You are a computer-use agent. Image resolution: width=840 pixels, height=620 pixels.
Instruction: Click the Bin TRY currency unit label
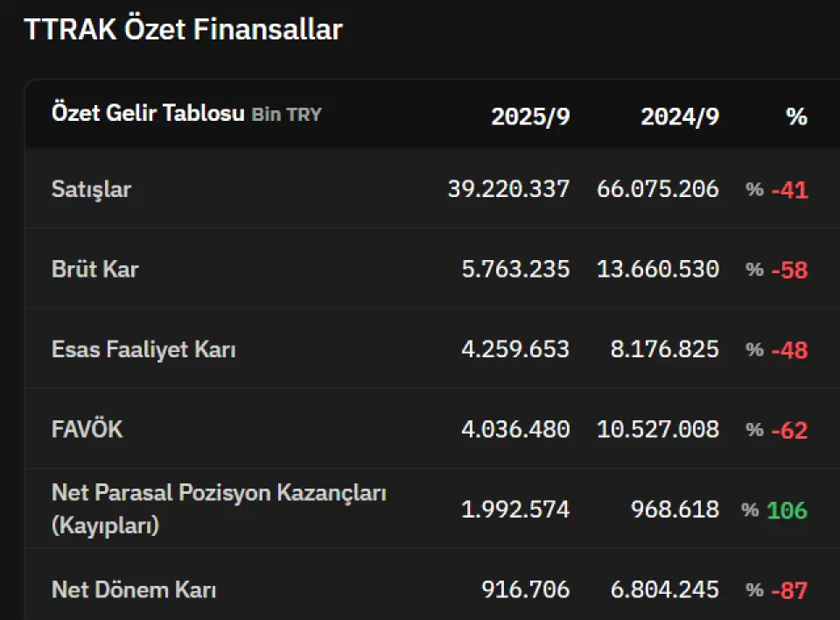286,115
